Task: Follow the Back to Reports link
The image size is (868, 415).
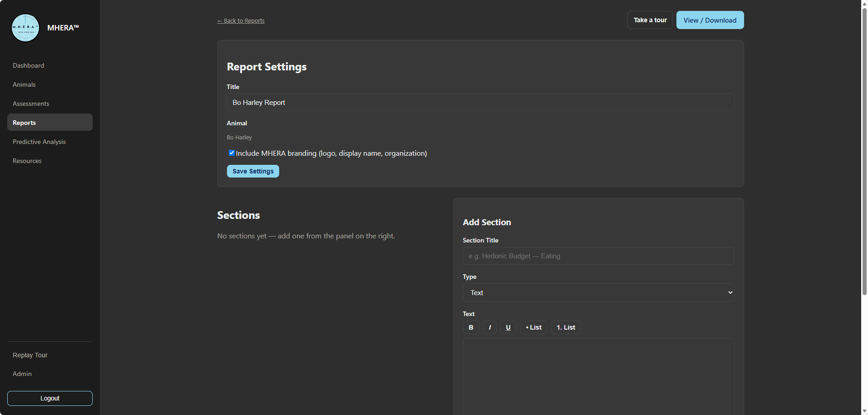Action: coord(241,21)
